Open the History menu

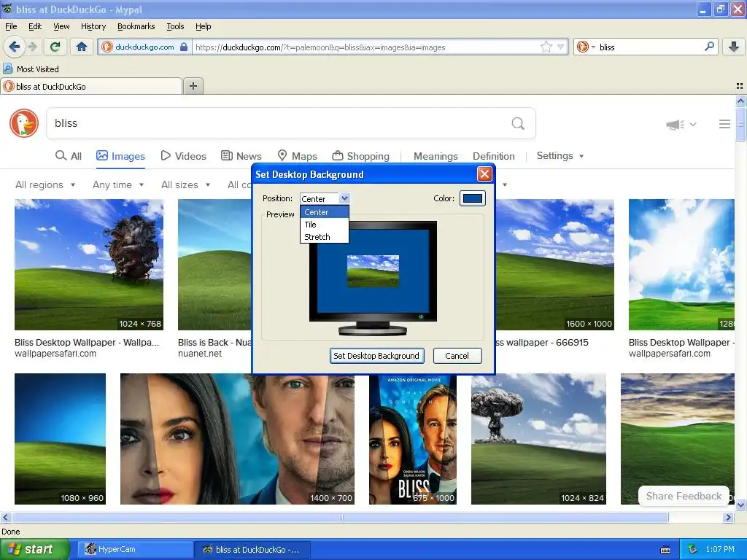[93, 26]
